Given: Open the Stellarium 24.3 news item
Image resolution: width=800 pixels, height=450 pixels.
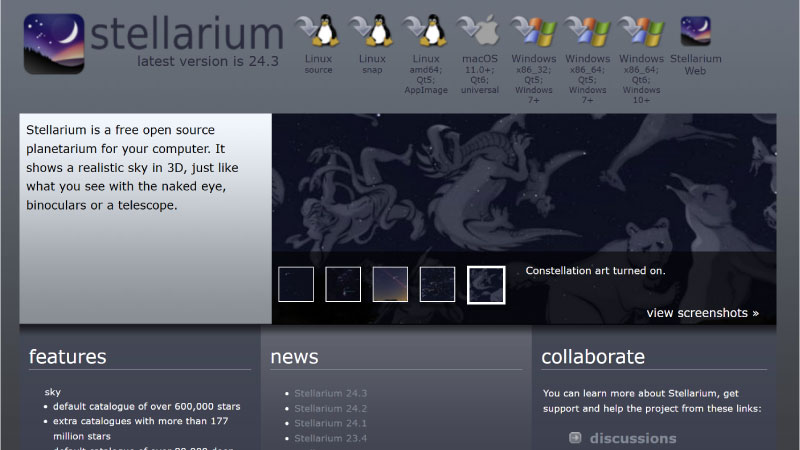Looking at the screenshot, I should pyautogui.click(x=331, y=393).
